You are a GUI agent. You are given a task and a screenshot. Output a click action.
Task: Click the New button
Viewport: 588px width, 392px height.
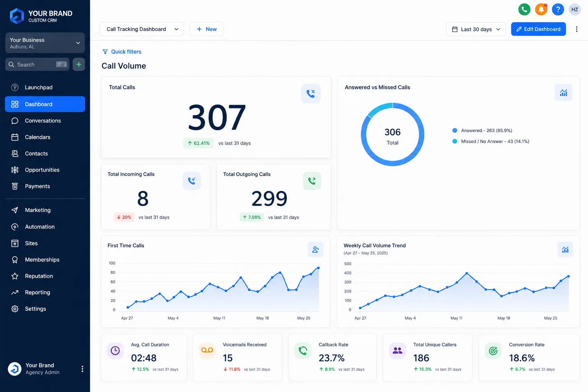(207, 29)
